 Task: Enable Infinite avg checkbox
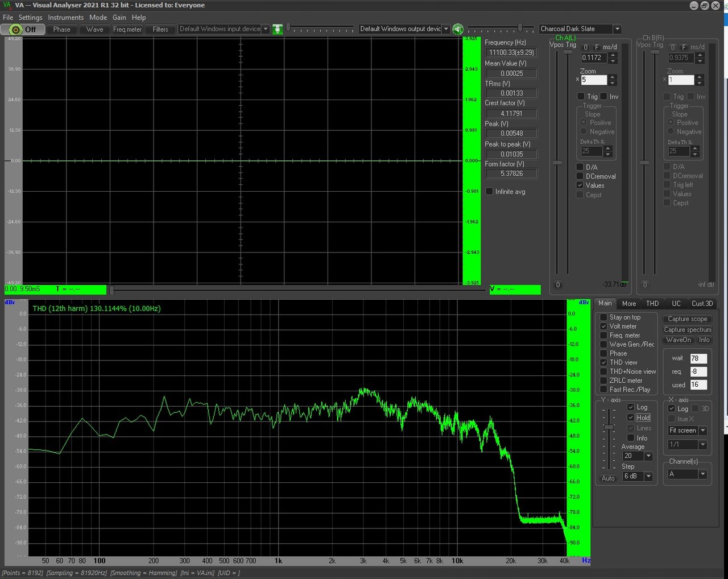(489, 192)
